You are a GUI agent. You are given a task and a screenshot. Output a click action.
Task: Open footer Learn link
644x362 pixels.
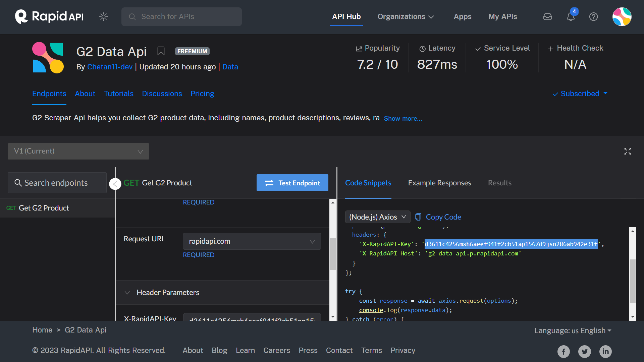(x=245, y=350)
